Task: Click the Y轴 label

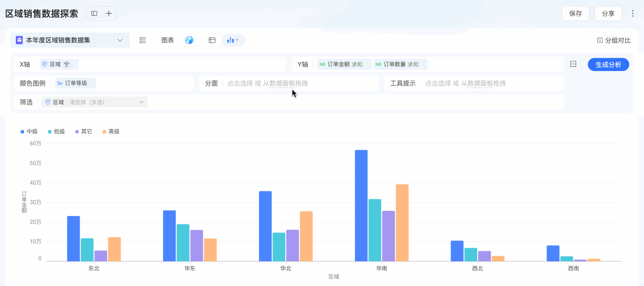Action: click(x=303, y=64)
